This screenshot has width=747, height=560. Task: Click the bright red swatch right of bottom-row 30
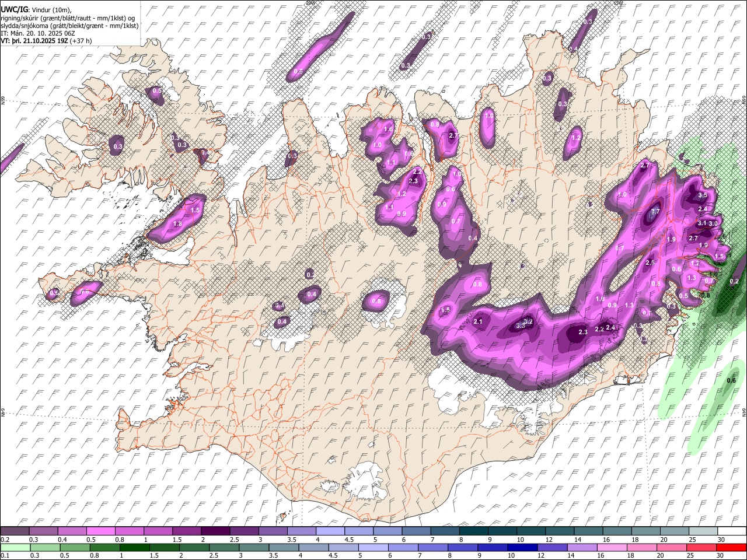pos(730,548)
